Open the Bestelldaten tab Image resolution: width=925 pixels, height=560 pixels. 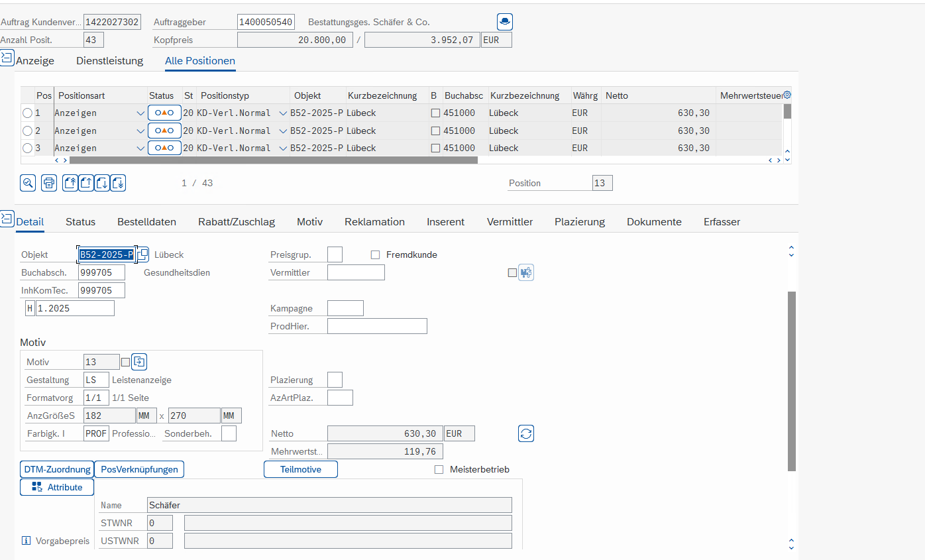point(146,222)
